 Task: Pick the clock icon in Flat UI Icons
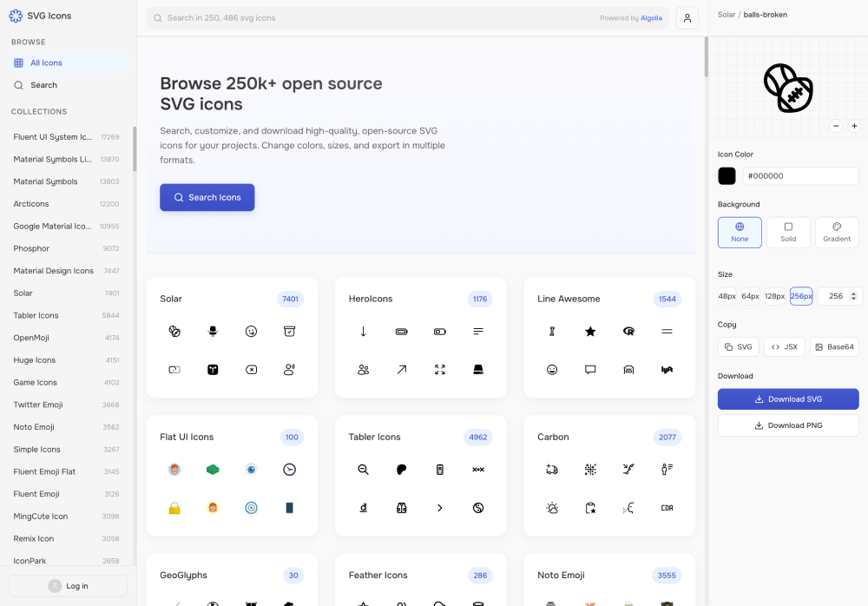(290, 470)
